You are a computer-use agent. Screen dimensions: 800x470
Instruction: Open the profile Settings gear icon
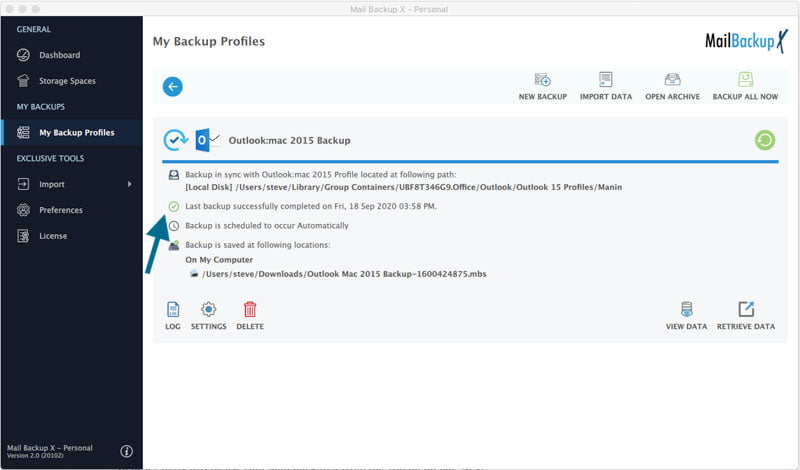tap(209, 309)
